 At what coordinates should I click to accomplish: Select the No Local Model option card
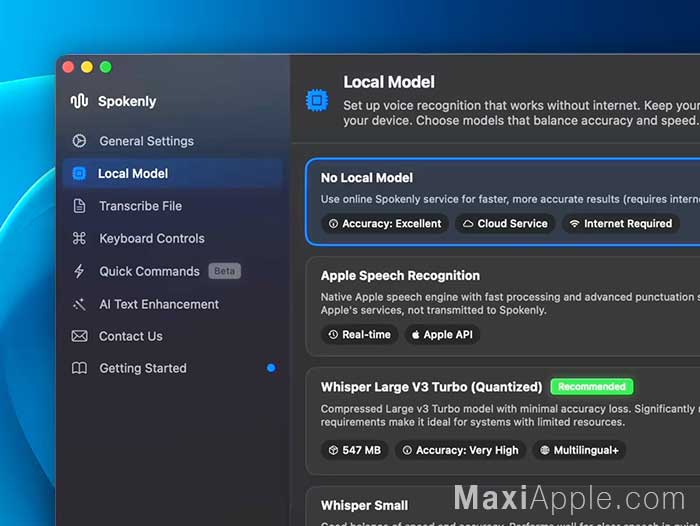click(503, 202)
